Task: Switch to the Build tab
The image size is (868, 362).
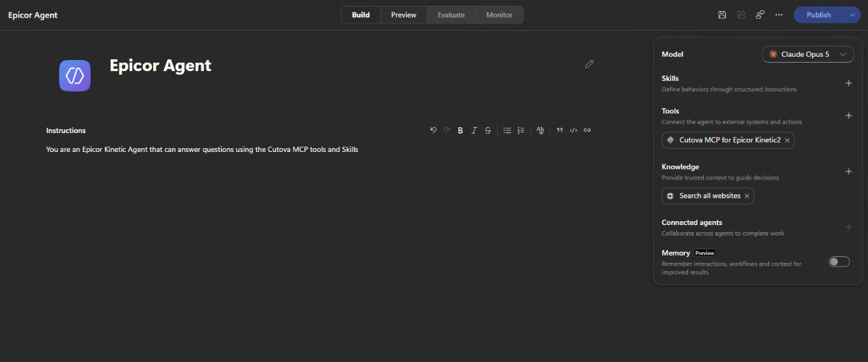Action: coord(361,15)
